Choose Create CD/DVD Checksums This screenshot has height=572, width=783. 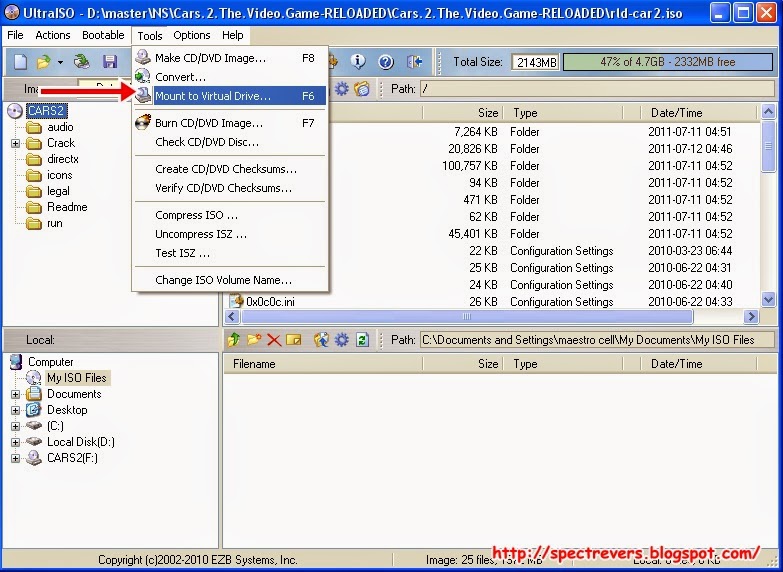[230, 169]
